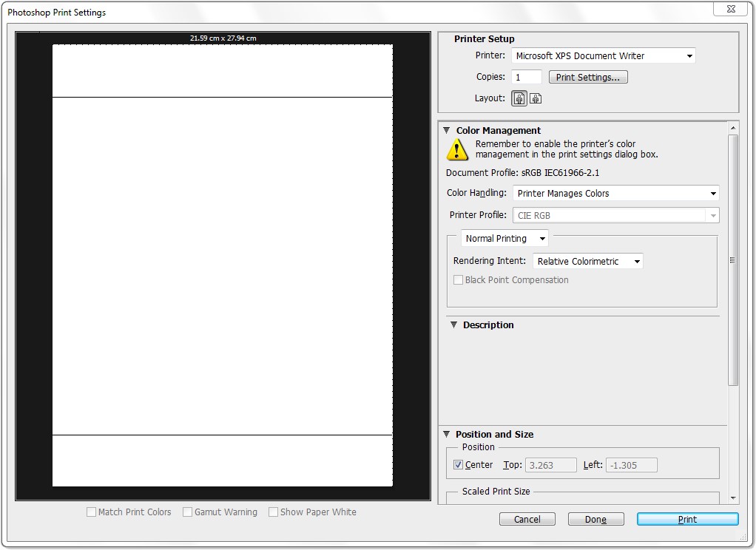Collapse the Position and Size section

point(447,434)
